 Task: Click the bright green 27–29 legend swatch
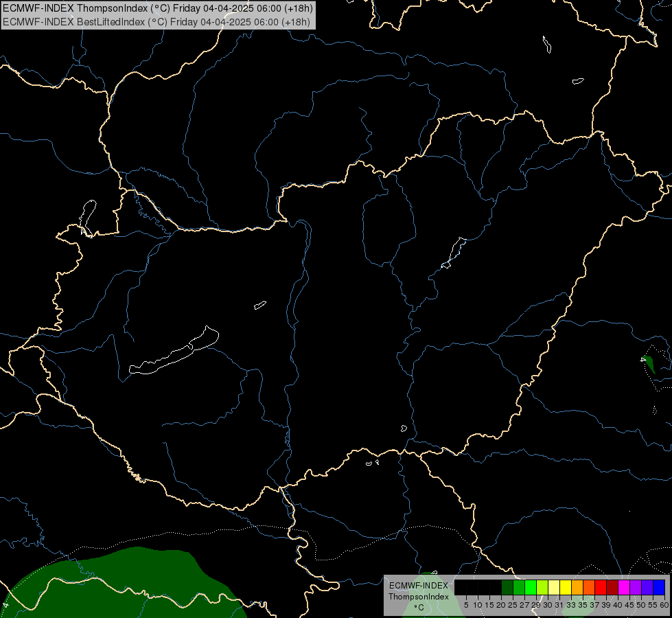point(531,587)
